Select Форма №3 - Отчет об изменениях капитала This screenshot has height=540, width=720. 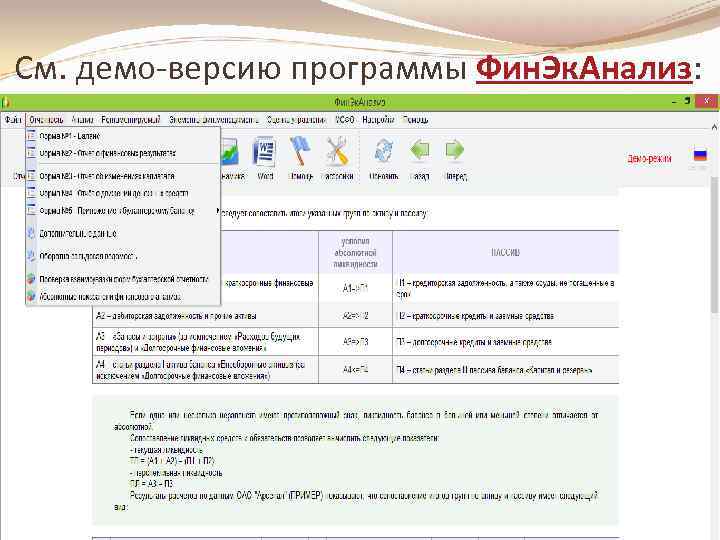[x=123, y=176]
